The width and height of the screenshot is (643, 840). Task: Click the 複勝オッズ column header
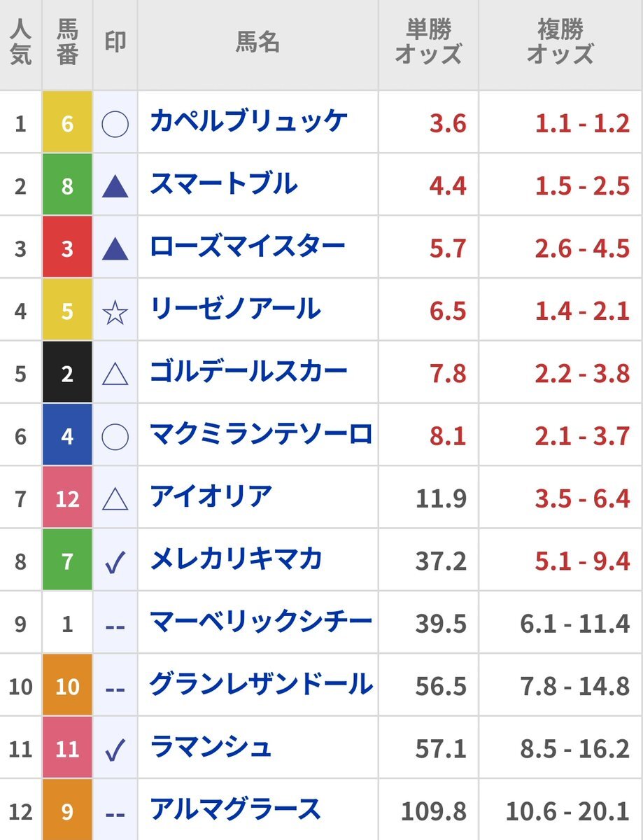[560, 43]
